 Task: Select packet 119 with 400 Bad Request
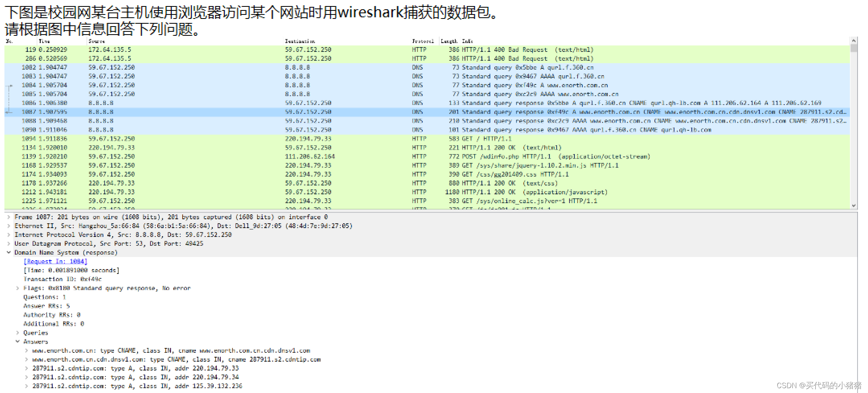pos(427,49)
